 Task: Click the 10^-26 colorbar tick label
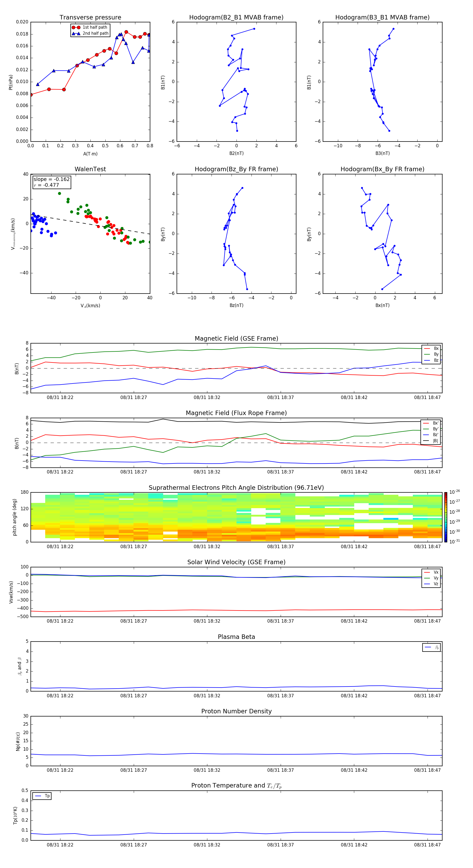pos(455,492)
